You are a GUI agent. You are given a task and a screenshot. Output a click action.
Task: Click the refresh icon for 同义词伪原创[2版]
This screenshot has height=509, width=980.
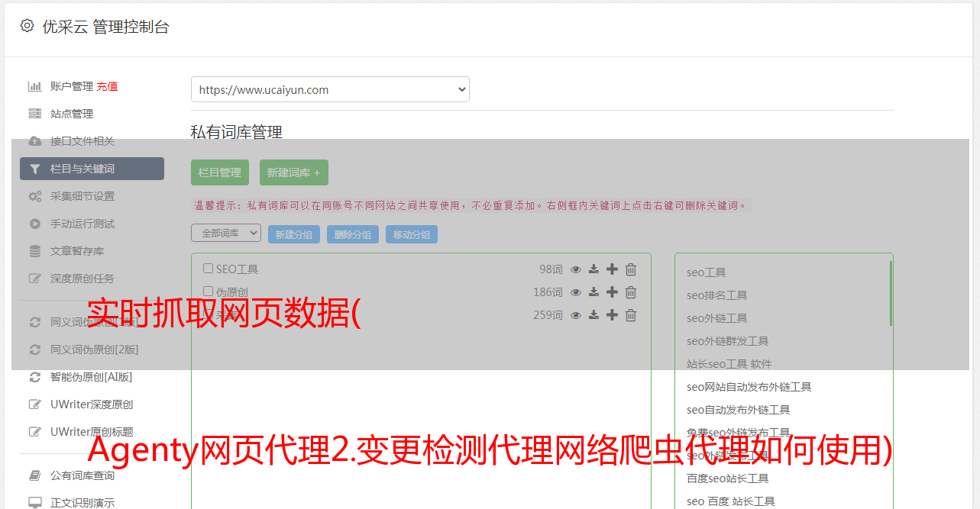click(34, 350)
